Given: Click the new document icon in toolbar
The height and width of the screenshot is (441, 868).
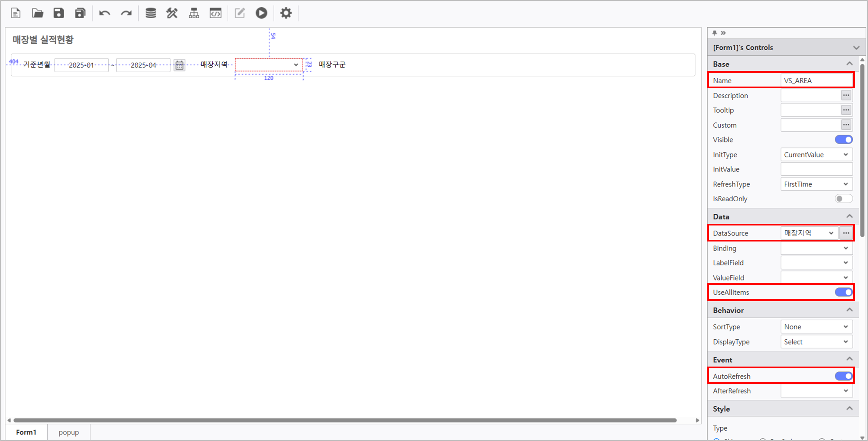Looking at the screenshot, I should (x=16, y=13).
